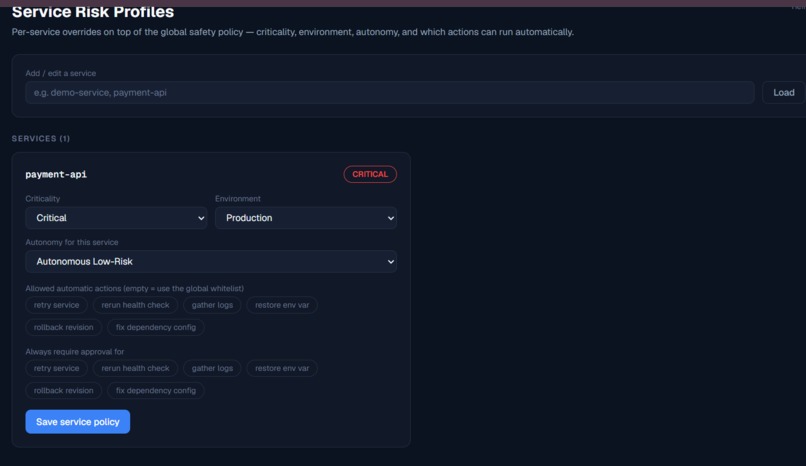806x466 pixels.
Task: Click Save service policy button
Action: point(78,422)
